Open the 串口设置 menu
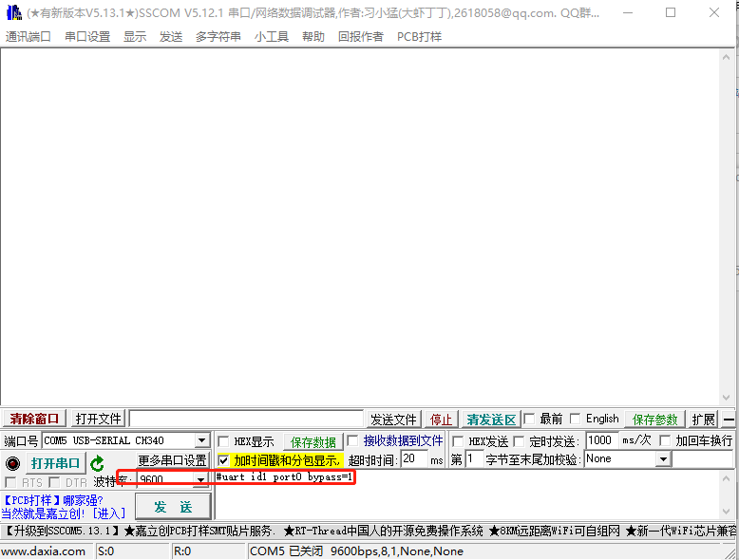 87,36
